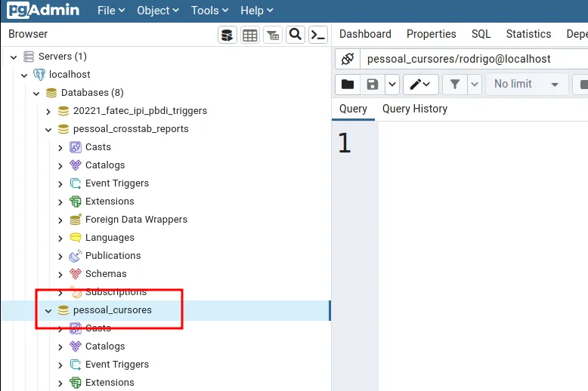This screenshot has width=588, height=391.
Task: Expand the 20221_fatec_ipi_pbdi_triggers database
Action: (x=48, y=111)
